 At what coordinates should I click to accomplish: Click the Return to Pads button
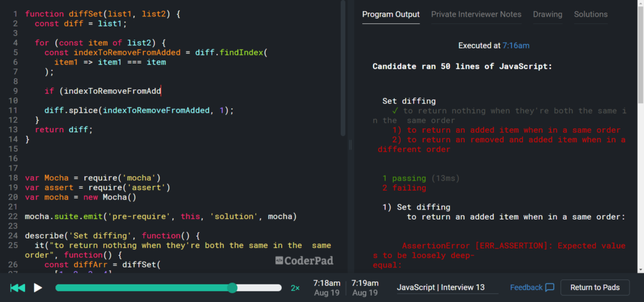point(595,288)
